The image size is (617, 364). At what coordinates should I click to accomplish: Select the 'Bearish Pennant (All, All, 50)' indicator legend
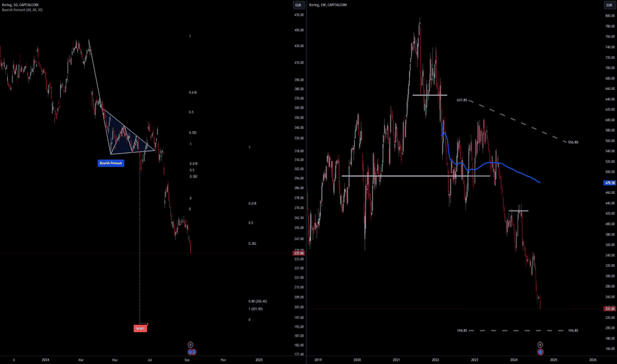tap(22, 10)
